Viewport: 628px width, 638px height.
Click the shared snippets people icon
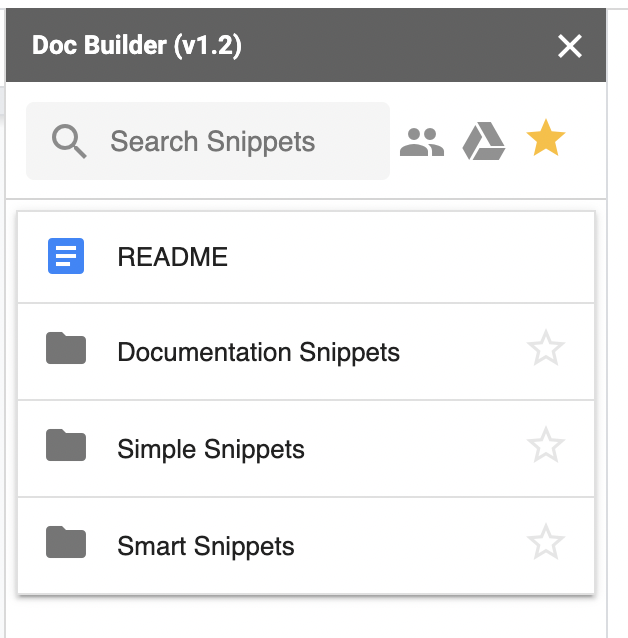coord(422,142)
